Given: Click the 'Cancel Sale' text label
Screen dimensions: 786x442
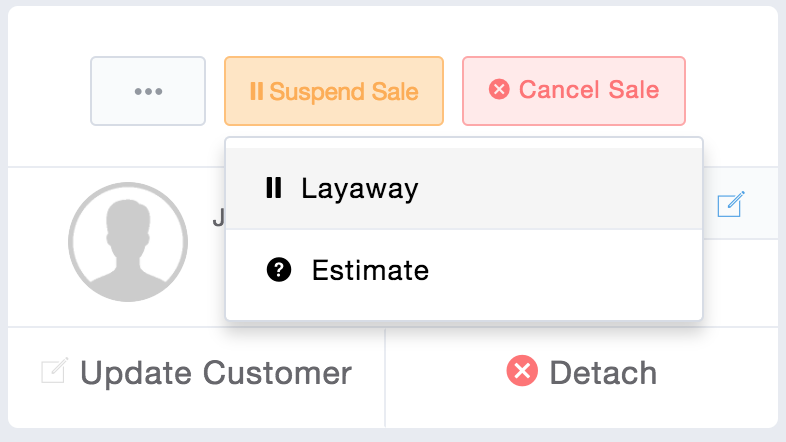Looking at the screenshot, I should [x=588, y=90].
